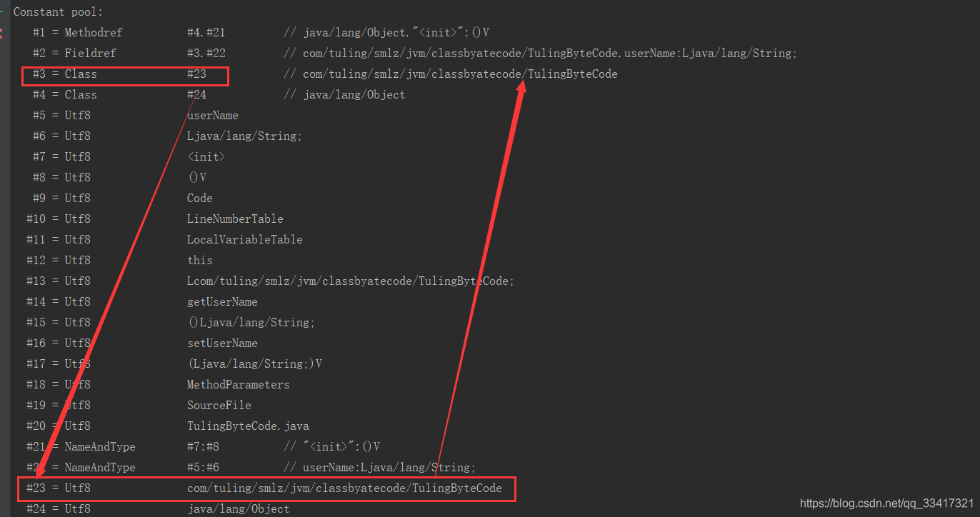Click the TulingByteCode.userName:Ljava/lang/String; comment
This screenshot has height=517, width=980.
(x=540, y=54)
